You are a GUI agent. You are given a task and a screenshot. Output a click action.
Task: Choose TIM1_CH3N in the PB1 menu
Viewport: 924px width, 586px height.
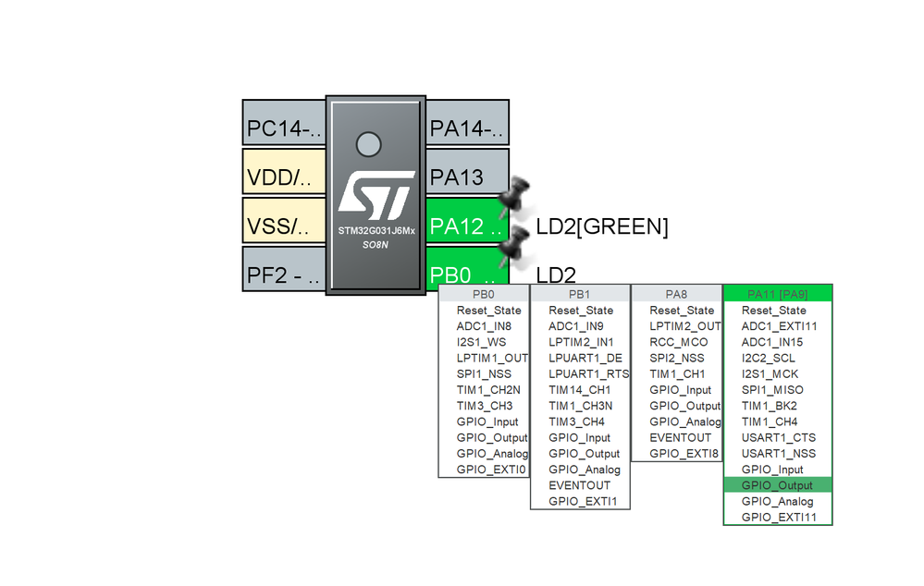[581, 406]
